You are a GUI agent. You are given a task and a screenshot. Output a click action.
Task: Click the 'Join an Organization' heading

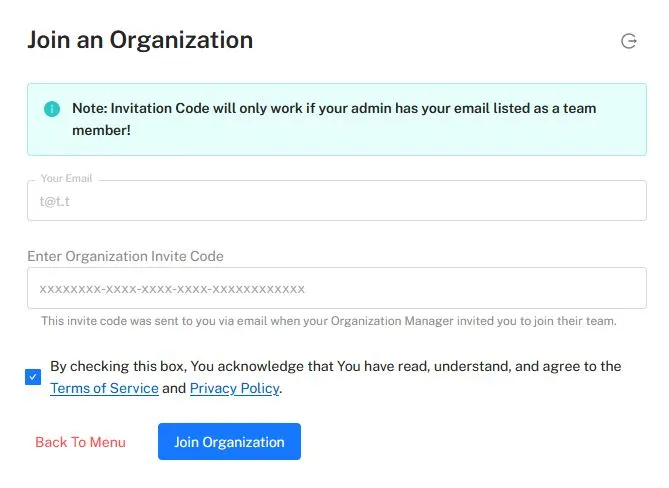(x=140, y=41)
